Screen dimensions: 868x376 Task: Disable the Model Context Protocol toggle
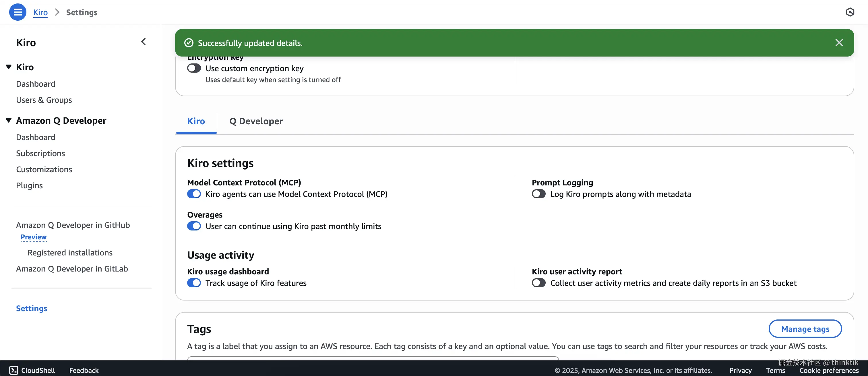(194, 194)
